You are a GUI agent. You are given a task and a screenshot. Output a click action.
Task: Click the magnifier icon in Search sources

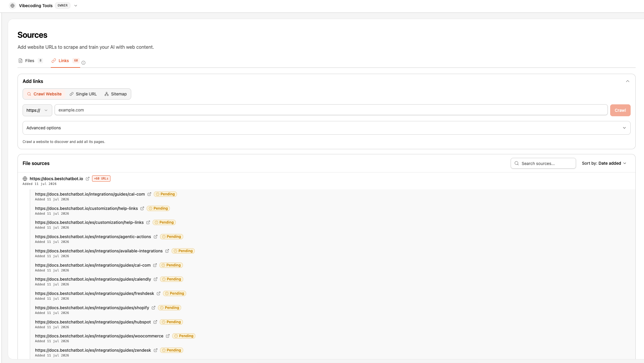click(x=517, y=163)
